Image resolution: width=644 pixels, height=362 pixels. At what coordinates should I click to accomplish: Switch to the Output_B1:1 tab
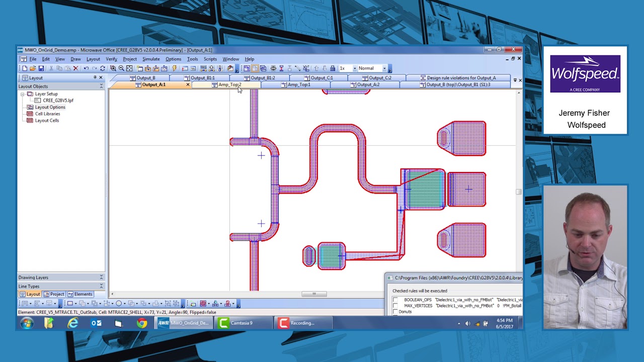click(199, 78)
